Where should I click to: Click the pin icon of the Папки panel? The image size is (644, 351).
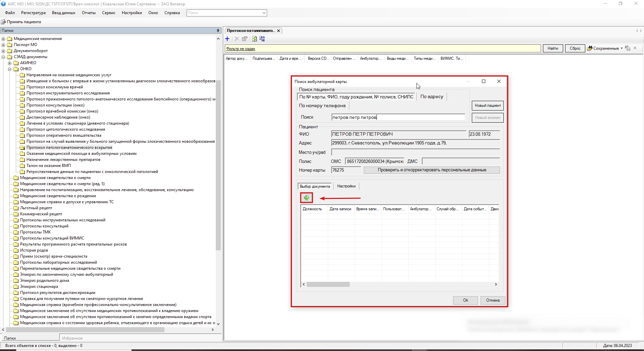218,31
